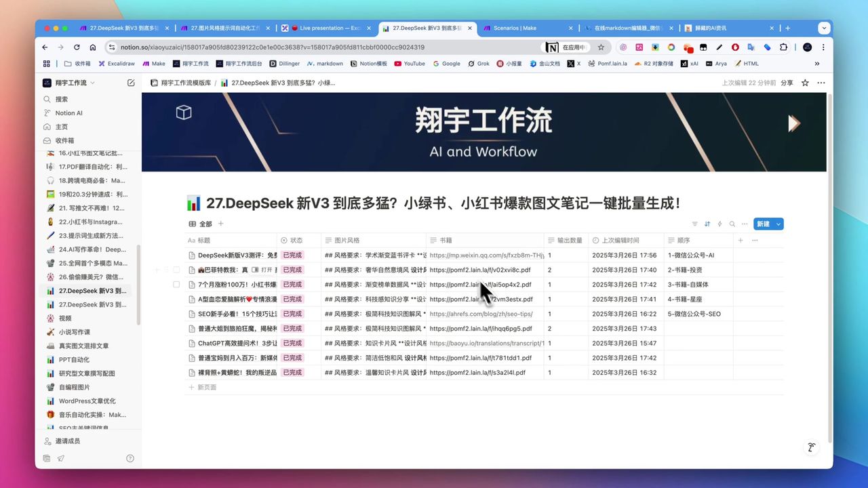Viewport: 868px width, 488px height.
Task: Click the star icon to favorite the page
Action: point(804,82)
